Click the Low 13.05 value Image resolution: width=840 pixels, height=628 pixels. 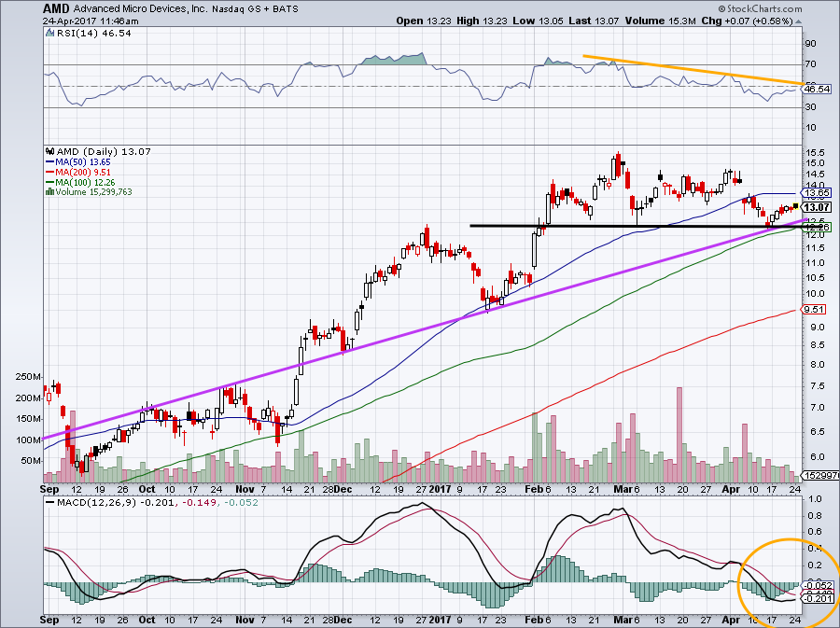point(539,21)
